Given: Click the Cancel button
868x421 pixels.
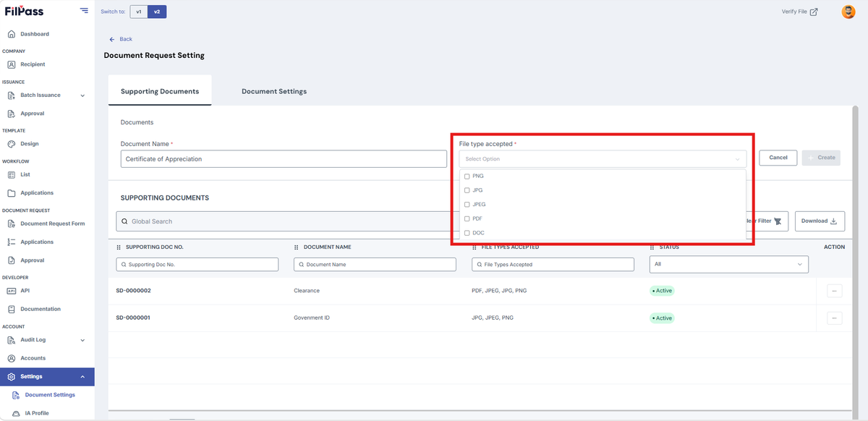Looking at the screenshot, I should (778, 158).
